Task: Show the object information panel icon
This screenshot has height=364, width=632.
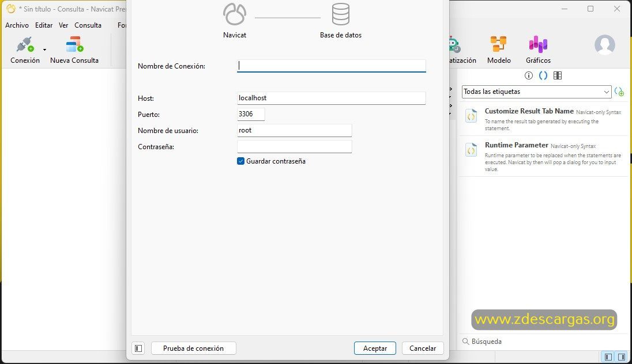Action: click(x=528, y=75)
